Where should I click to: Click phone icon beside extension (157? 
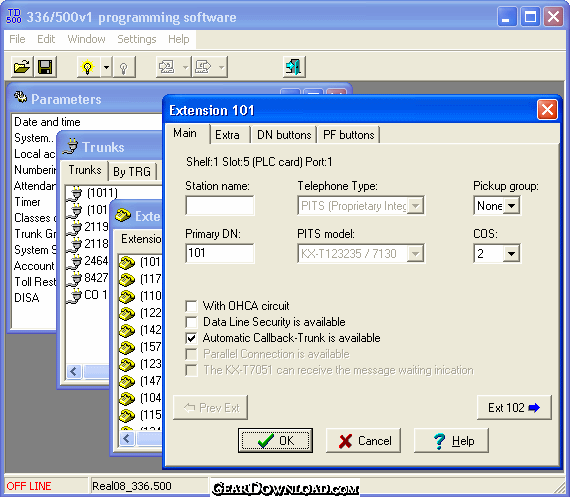(x=127, y=347)
